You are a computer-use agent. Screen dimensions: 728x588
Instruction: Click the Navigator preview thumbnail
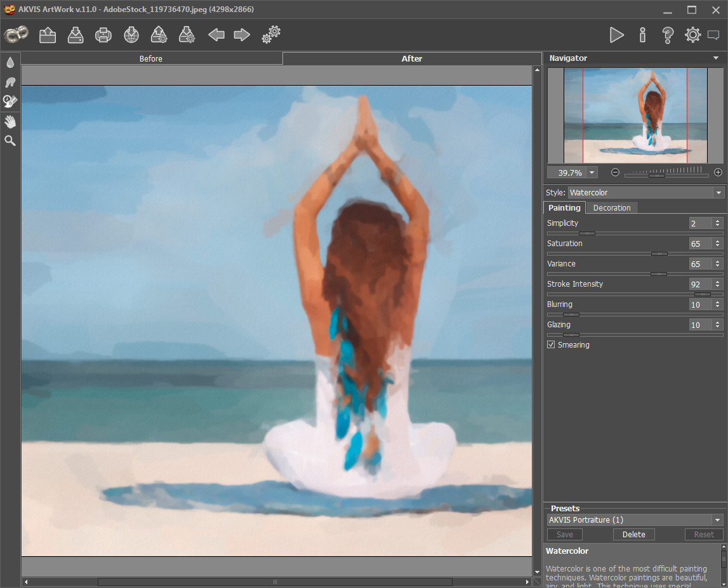point(635,116)
